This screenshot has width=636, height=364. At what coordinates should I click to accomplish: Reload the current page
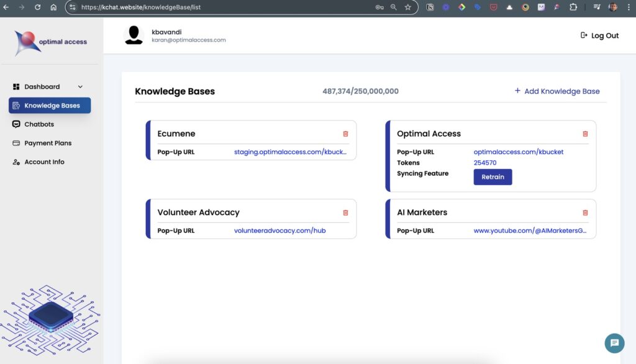point(37,7)
